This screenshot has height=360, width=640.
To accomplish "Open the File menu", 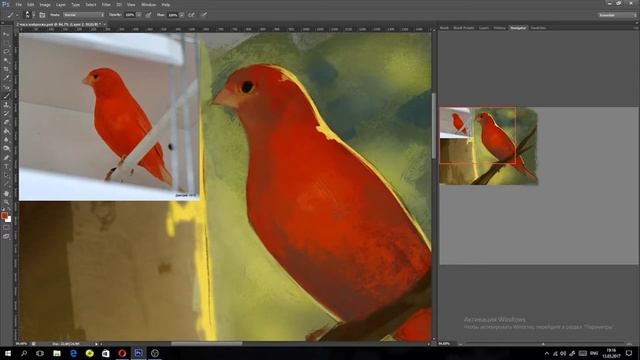I will [18, 4].
